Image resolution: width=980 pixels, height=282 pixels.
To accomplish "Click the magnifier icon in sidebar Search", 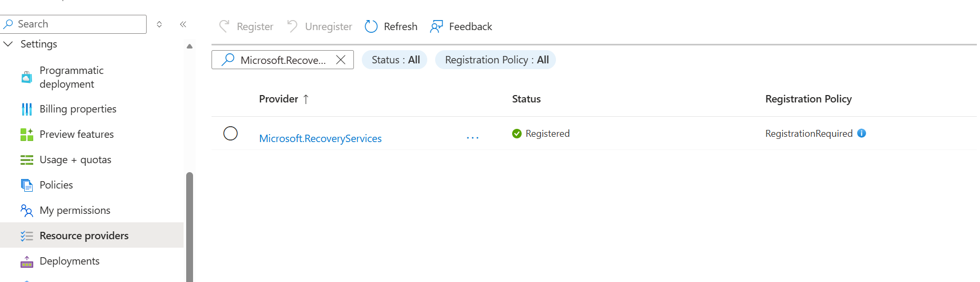I will (x=8, y=24).
